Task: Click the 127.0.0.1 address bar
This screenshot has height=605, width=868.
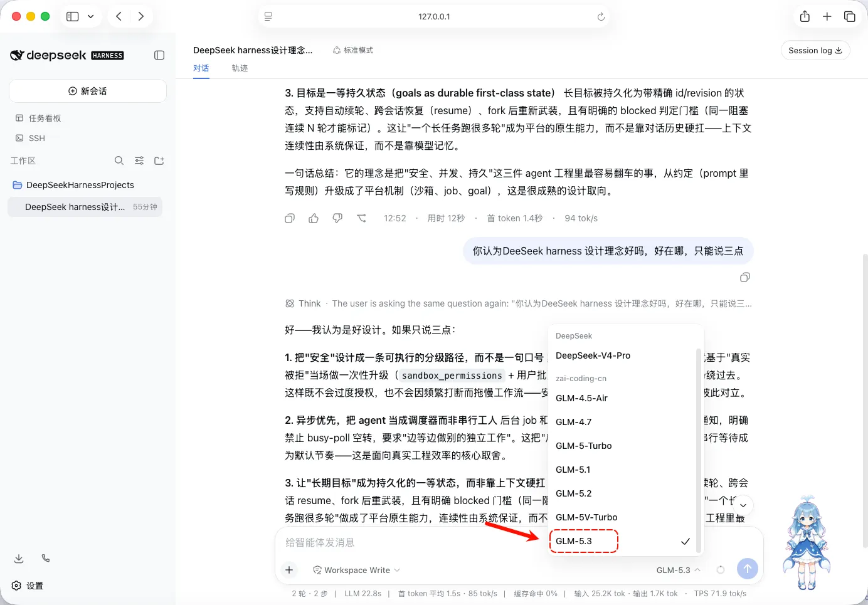Action: click(434, 17)
